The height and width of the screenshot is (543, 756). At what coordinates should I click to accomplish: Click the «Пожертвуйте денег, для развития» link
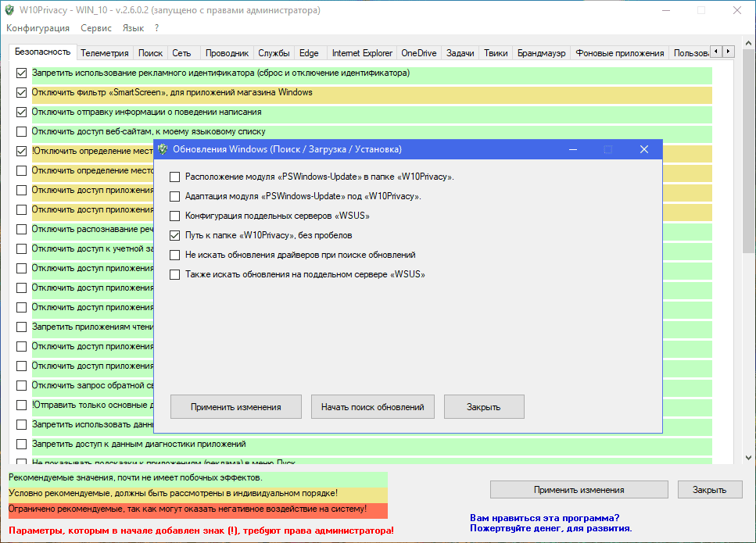coord(551,528)
